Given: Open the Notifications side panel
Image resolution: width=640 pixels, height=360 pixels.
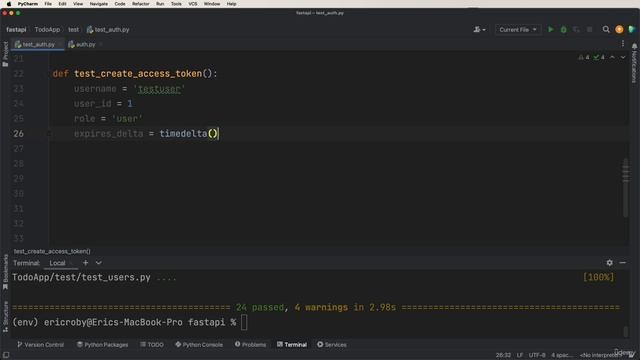Looking at the screenshot, I should point(634,62).
